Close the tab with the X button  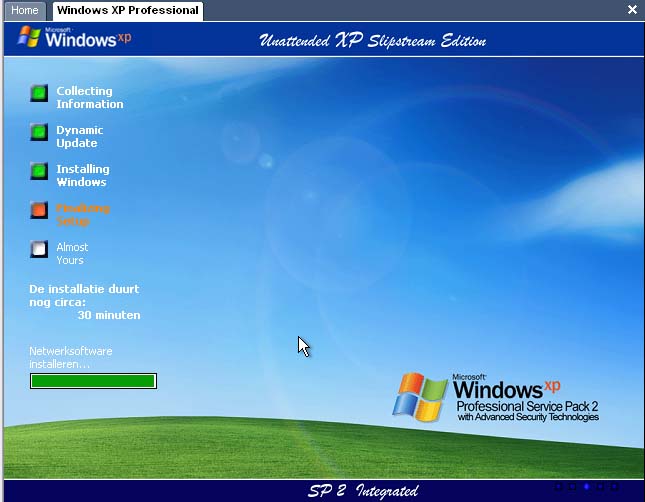[632, 9]
